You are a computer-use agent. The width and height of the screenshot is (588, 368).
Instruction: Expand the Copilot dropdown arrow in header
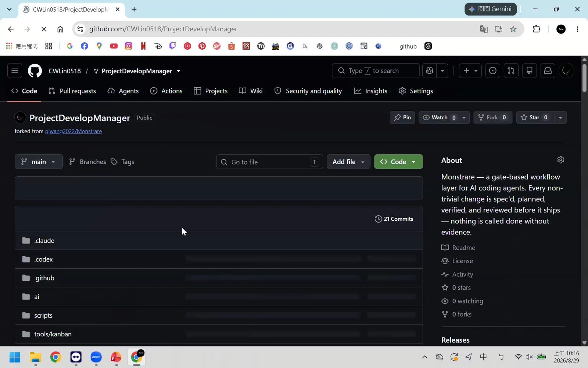click(442, 71)
